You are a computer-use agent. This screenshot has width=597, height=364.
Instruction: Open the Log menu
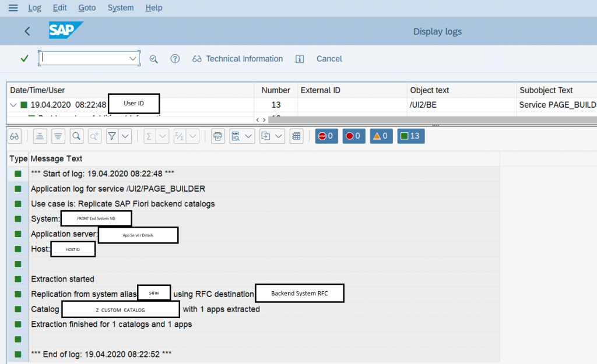coord(34,8)
